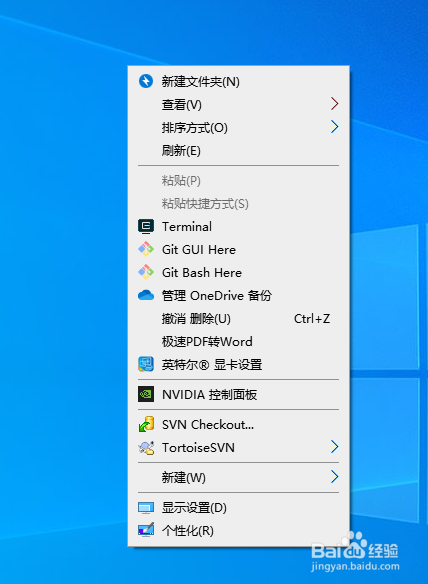
Task: Expand the 查看(V) submenu arrow
Action: [335, 104]
